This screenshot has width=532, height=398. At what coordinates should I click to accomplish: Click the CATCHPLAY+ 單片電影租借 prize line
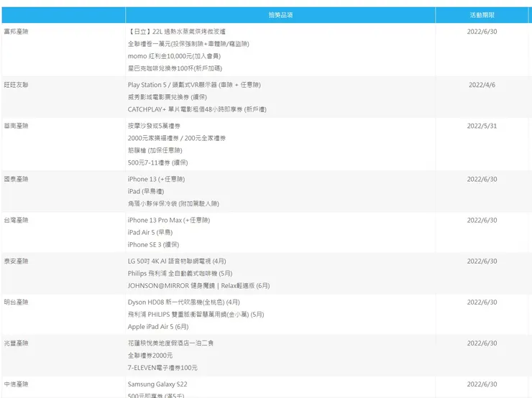(197, 109)
